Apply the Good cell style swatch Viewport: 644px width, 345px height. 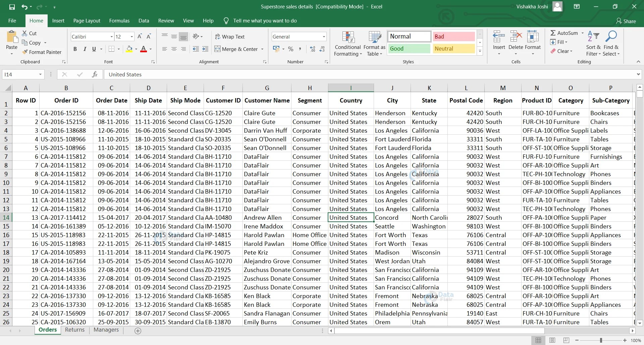click(409, 49)
